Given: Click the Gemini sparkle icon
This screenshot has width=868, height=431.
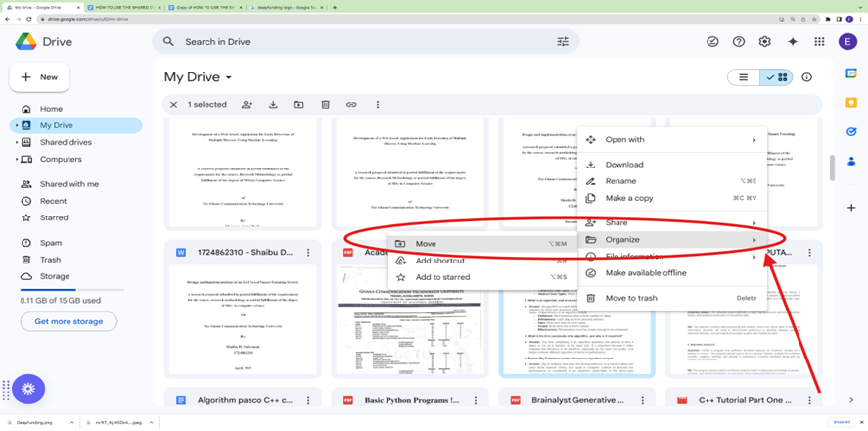Looking at the screenshot, I should click(793, 42).
